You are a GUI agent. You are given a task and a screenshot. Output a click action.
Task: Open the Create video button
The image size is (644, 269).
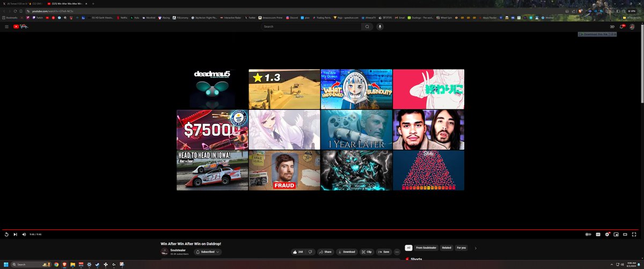point(612,26)
